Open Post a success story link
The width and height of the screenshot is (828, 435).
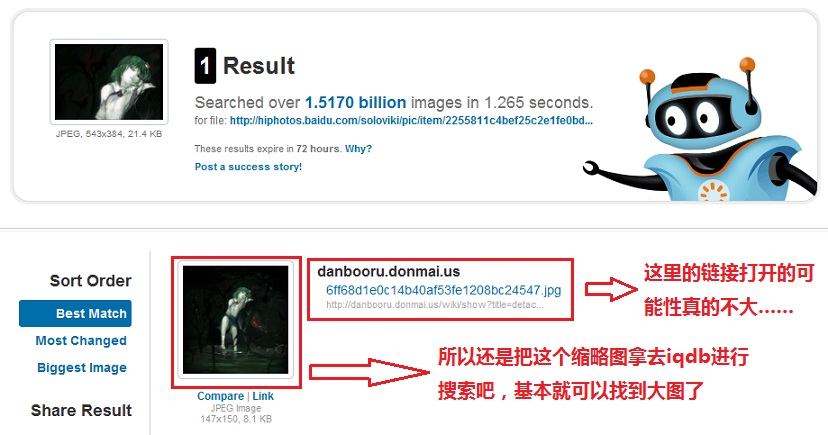pos(248,167)
